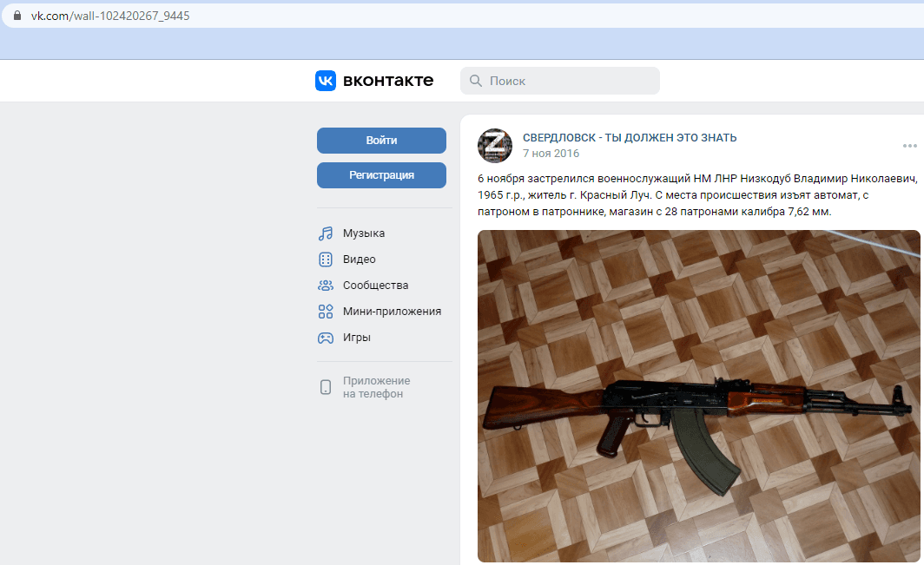Click the search magnifier icon
The width and height of the screenshot is (924, 565).
click(x=476, y=81)
